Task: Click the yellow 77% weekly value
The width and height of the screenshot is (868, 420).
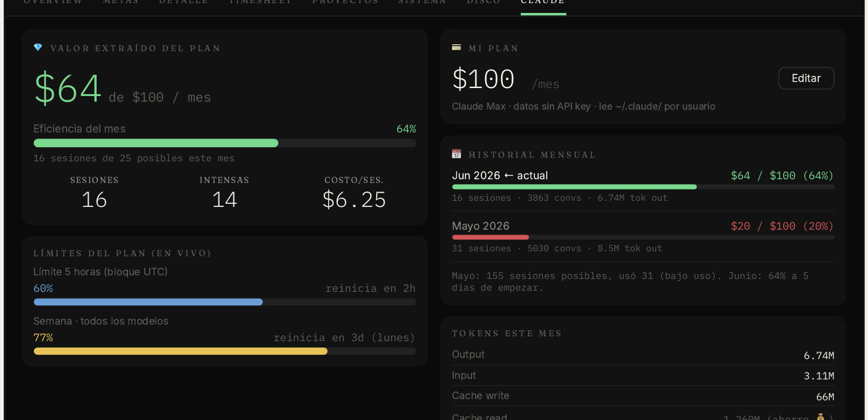Action: coord(43,337)
